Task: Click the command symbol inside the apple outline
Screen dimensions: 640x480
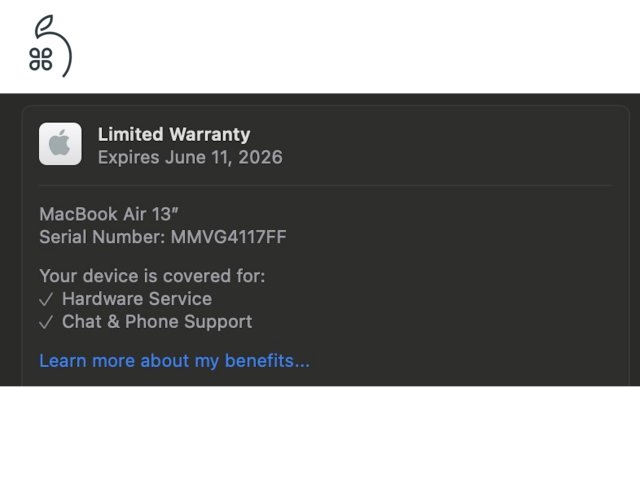Action: [41, 59]
